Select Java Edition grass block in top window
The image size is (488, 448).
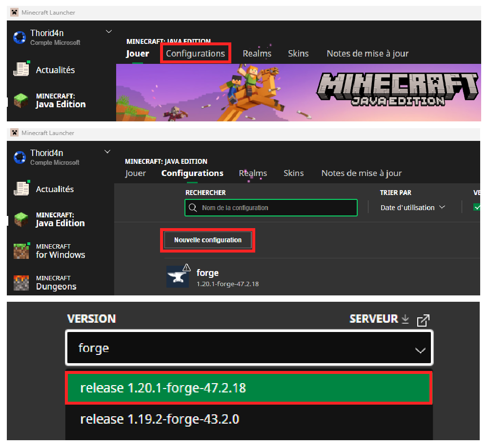(21, 100)
